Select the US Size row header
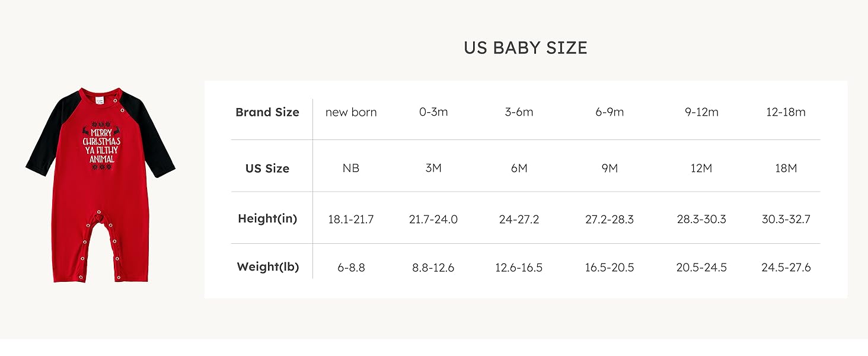 pos(267,169)
